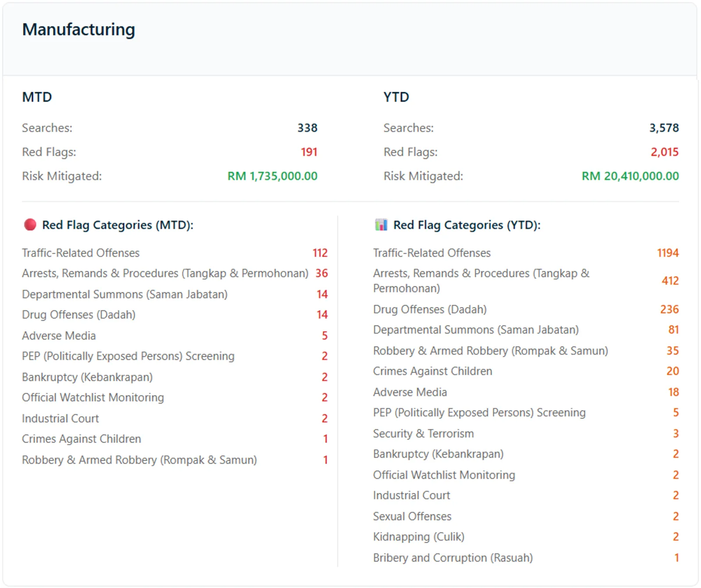Select MTD red flags value 191
This screenshot has height=588, width=701.
point(309,152)
